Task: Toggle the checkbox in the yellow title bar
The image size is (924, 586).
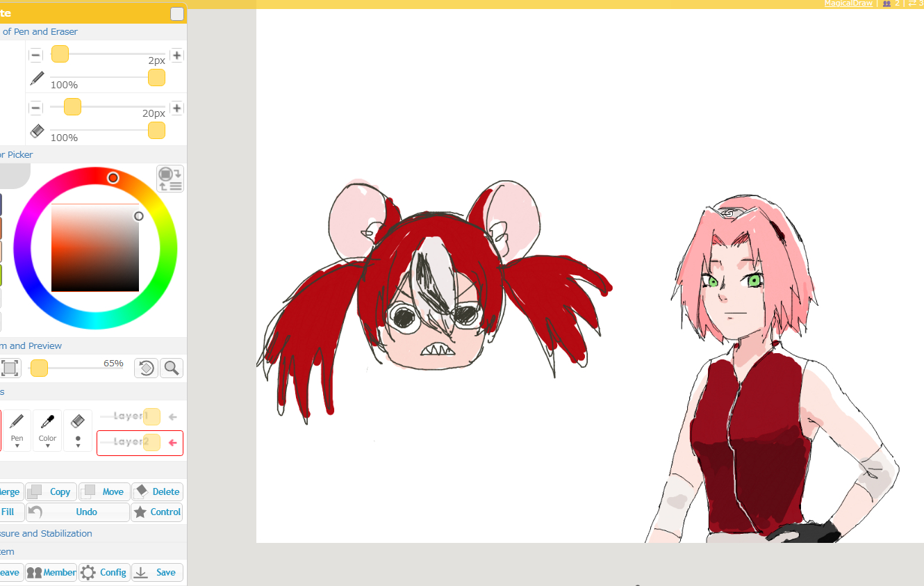Action: tap(177, 14)
